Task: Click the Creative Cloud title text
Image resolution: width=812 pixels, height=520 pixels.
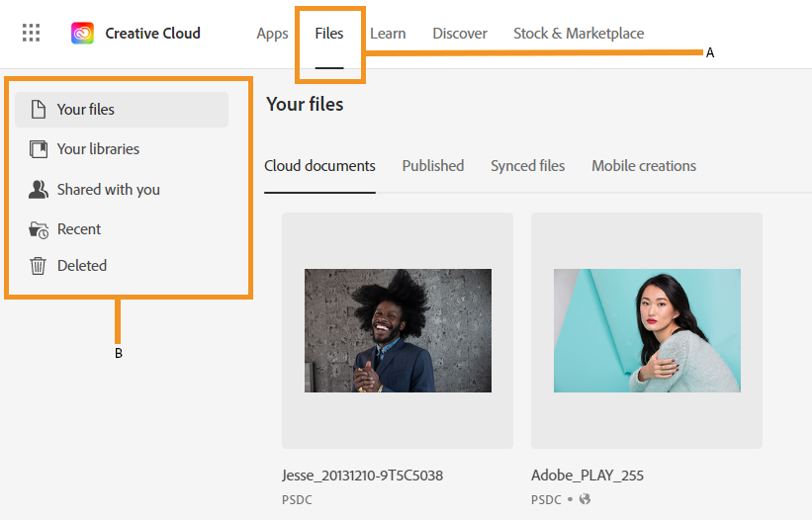Action: tap(152, 34)
